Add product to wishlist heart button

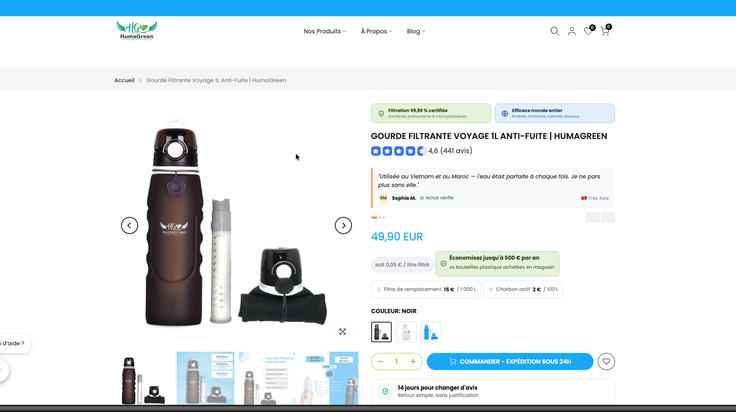coord(606,361)
